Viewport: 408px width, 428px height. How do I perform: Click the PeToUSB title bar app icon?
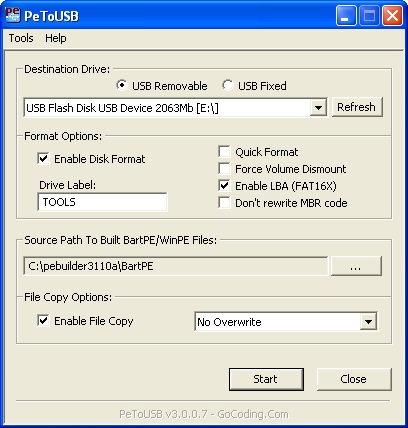pos(13,15)
